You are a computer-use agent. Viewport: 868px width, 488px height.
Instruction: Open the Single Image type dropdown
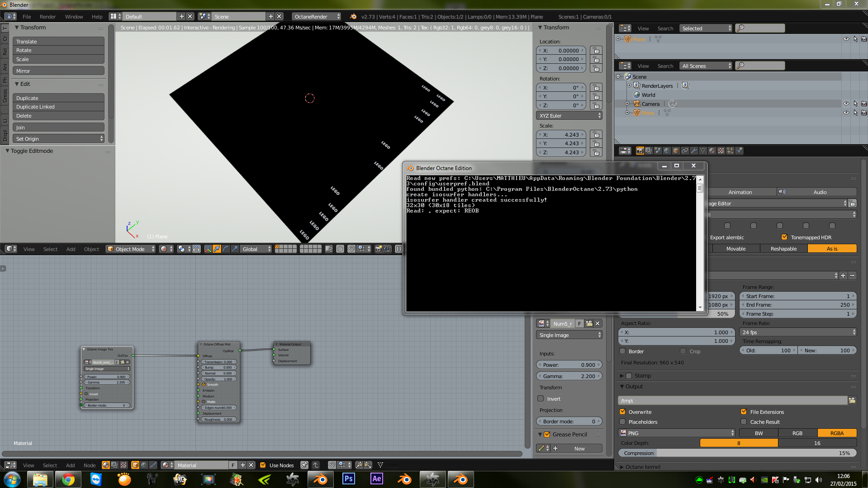coord(569,335)
